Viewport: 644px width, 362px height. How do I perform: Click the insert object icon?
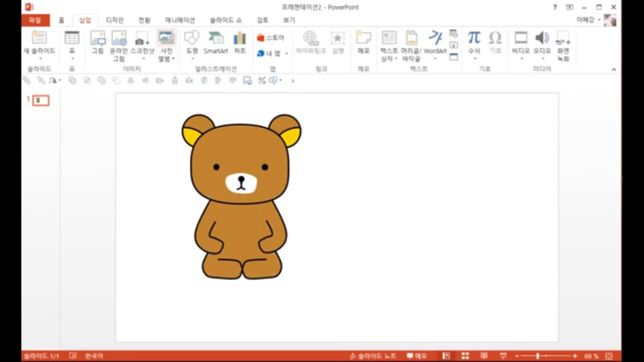(x=454, y=57)
